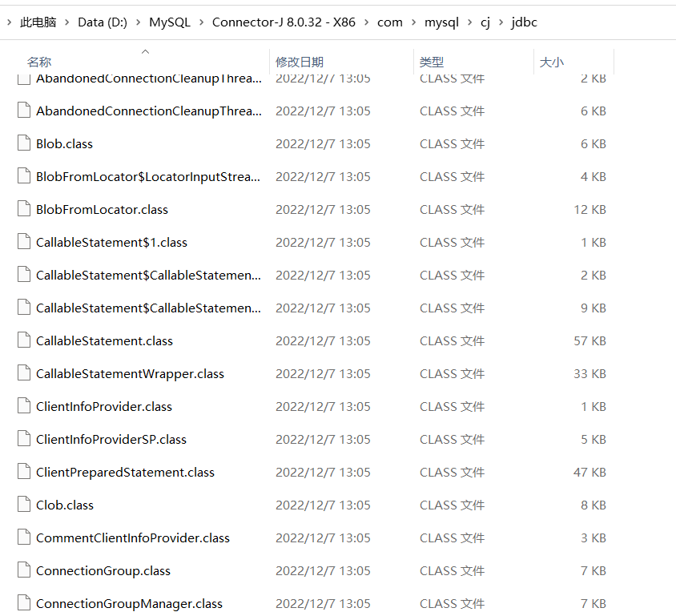The image size is (676, 616).
Task: Click the CallableStatement$1.class file icon
Action: [x=24, y=241]
